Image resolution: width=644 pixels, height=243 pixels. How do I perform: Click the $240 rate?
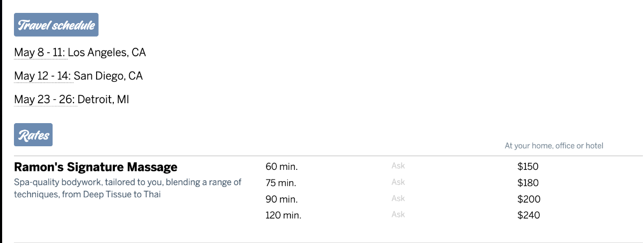click(529, 216)
